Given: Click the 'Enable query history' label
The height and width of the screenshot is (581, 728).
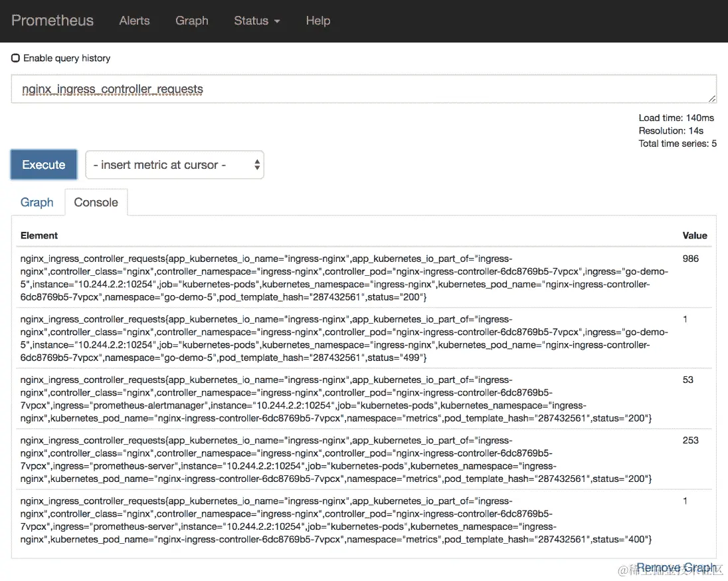Looking at the screenshot, I should coord(67,58).
